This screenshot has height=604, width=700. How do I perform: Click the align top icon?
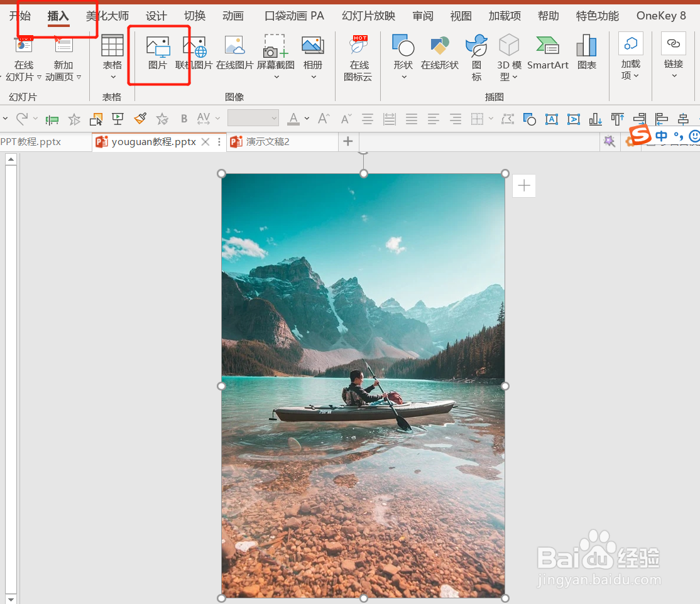pyautogui.click(x=618, y=119)
